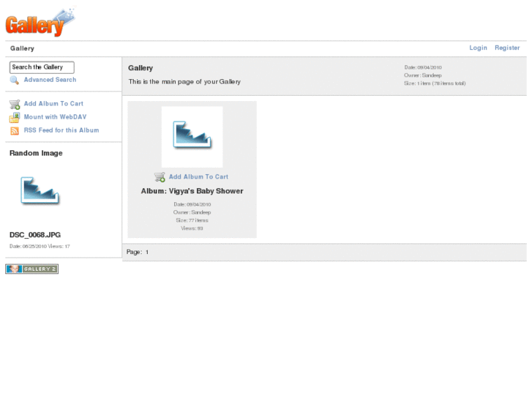Screen dimensions: 532x399
Task: Click the Gallery 2 badge at the bottom
Action: pyautogui.click(x=32, y=269)
